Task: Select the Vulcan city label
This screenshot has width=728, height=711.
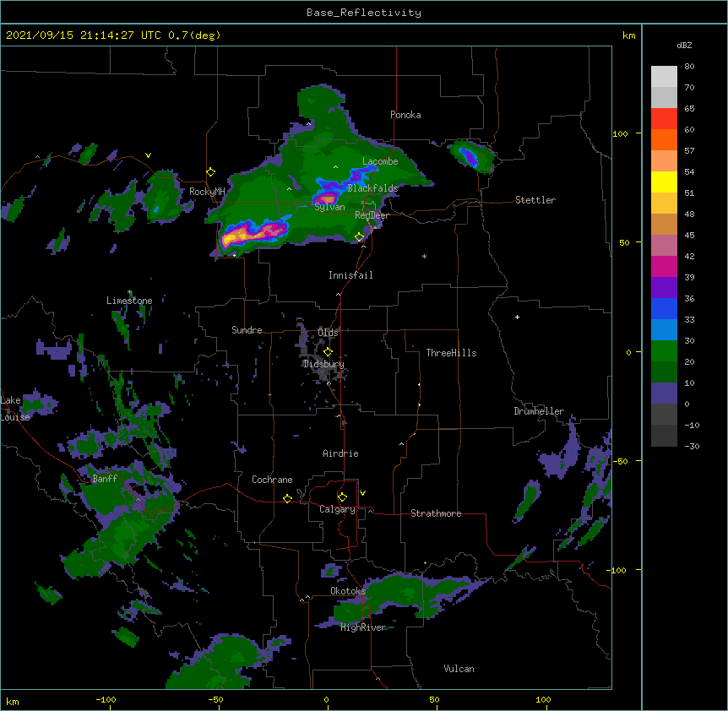Action: click(x=459, y=669)
